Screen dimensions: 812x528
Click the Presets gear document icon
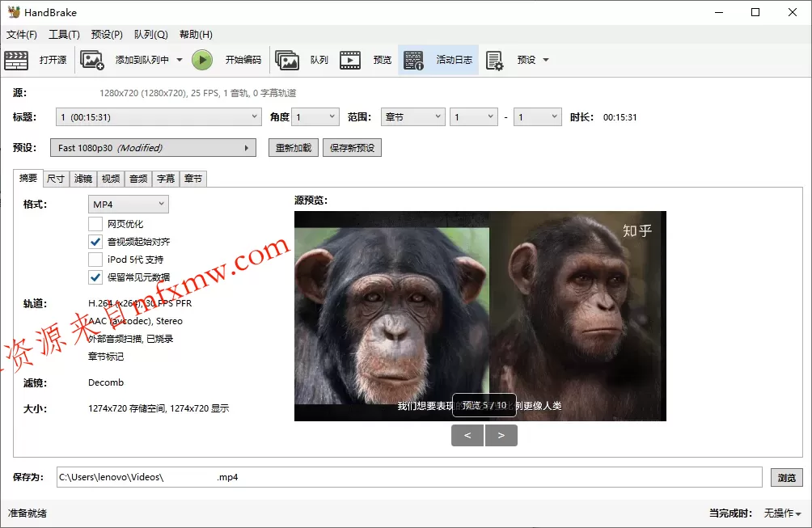point(494,61)
